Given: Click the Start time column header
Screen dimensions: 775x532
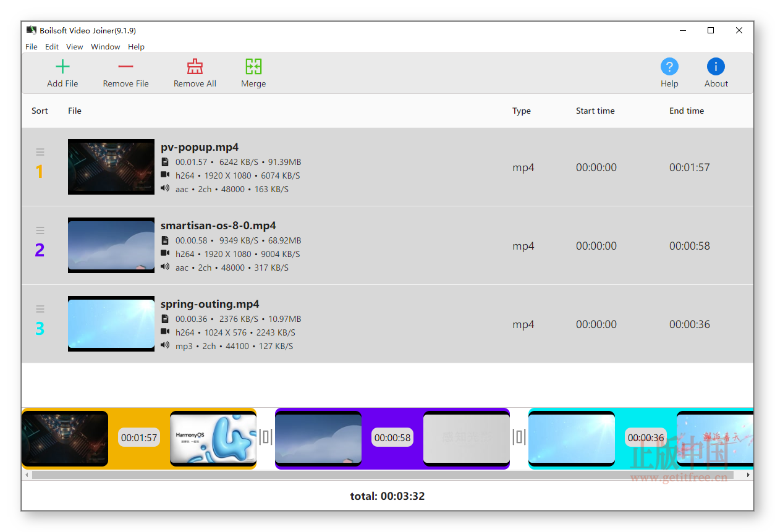Looking at the screenshot, I should coord(595,111).
